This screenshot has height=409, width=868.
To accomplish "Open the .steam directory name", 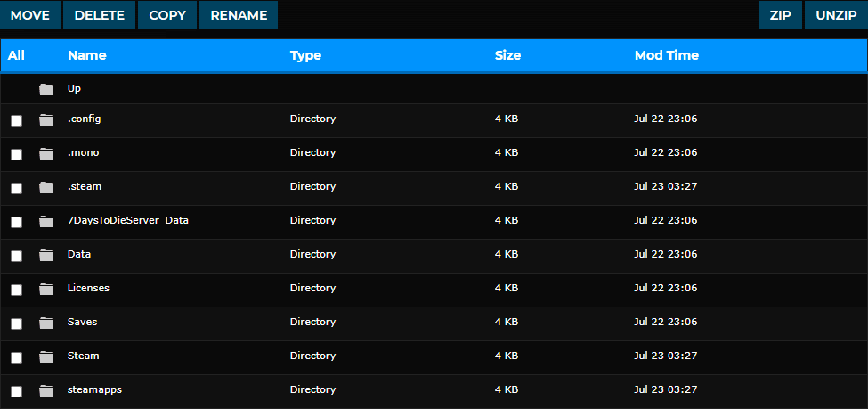I will 85,186.
